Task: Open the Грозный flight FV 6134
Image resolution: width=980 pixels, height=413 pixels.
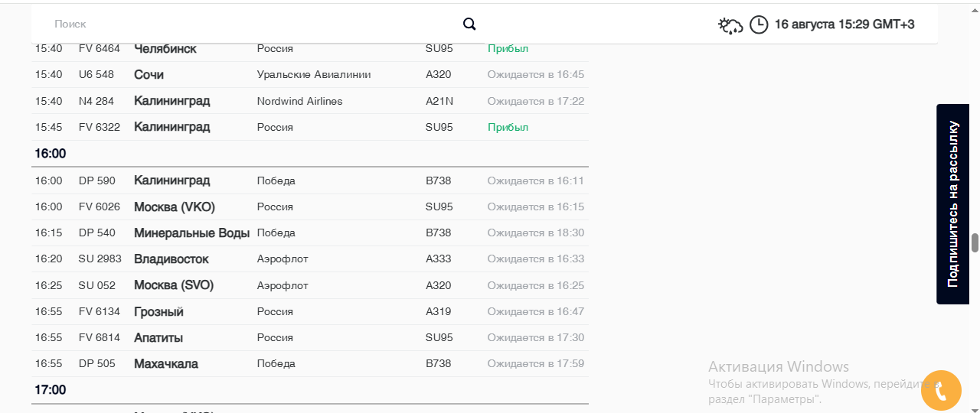Action: pyautogui.click(x=310, y=312)
